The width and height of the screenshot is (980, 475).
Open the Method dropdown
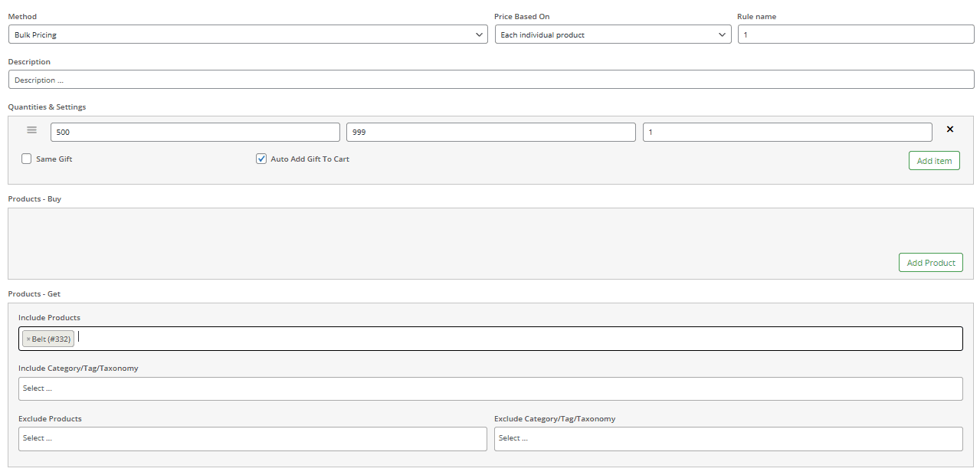tap(247, 34)
